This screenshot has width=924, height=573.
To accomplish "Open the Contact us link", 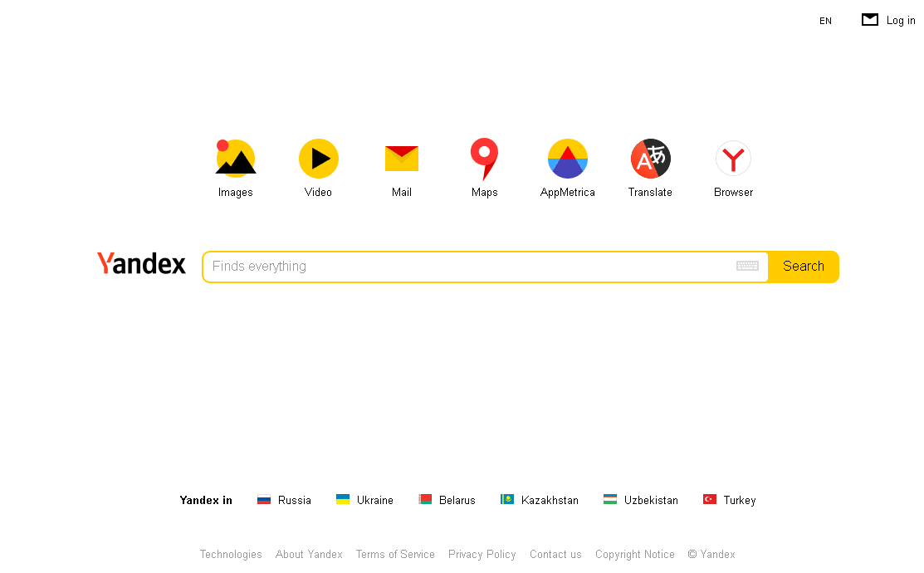I will 555,554.
